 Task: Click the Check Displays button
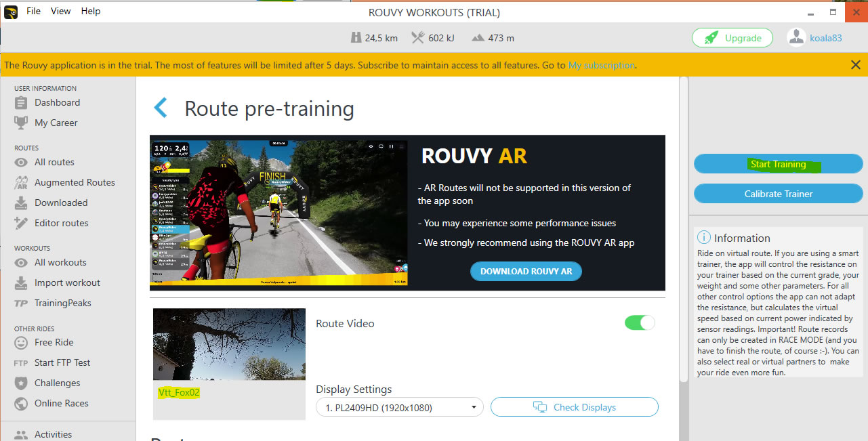(575, 407)
